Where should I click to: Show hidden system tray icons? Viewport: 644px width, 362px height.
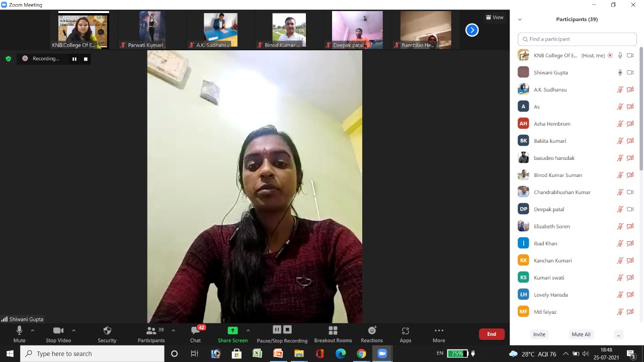[x=566, y=353]
